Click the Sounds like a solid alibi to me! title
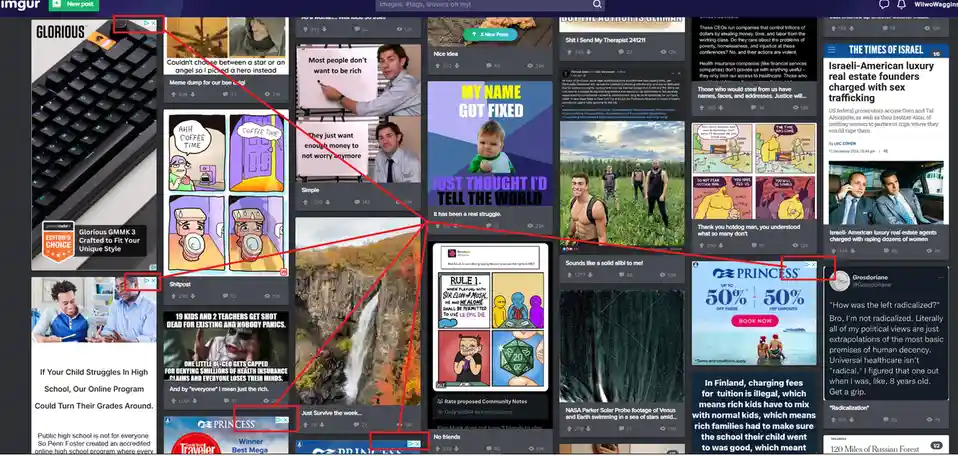 point(604,263)
